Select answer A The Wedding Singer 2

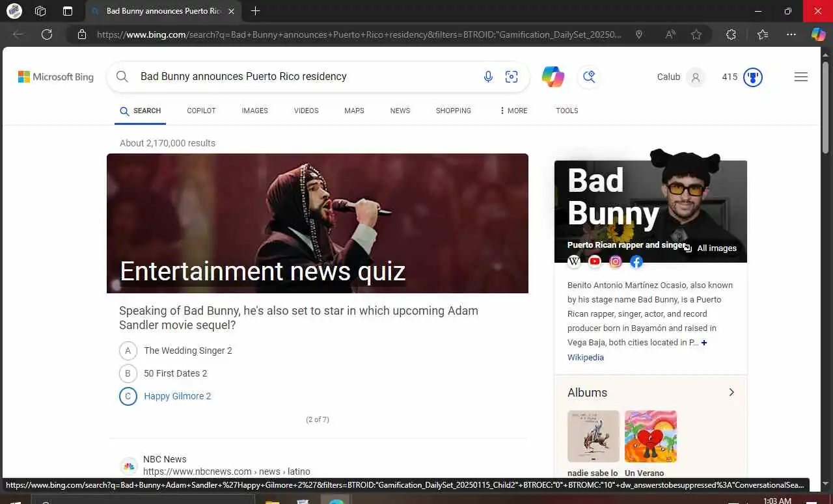point(176,351)
